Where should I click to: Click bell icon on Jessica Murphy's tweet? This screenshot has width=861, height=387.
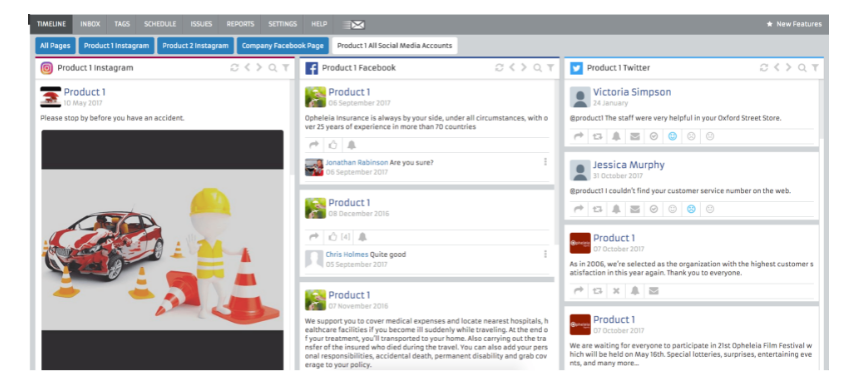[616, 209]
